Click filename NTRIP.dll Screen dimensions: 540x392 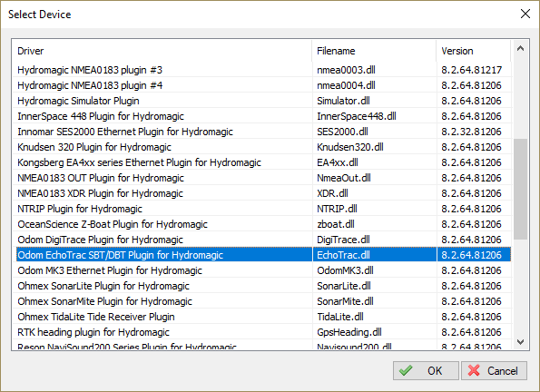coord(337,209)
